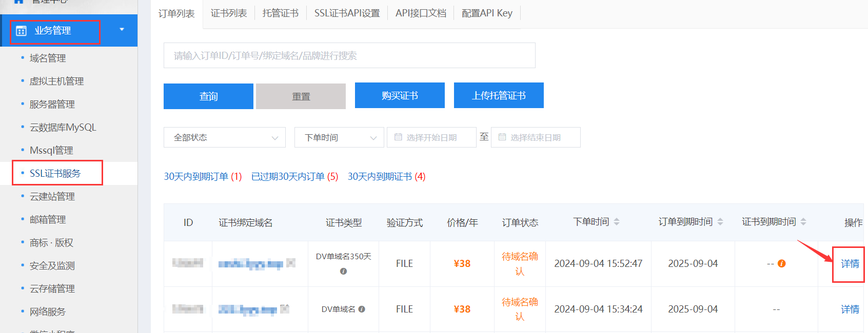Open the 下单时间 time-type dropdown
The width and height of the screenshot is (868, 333).
[x=339, y=137]
